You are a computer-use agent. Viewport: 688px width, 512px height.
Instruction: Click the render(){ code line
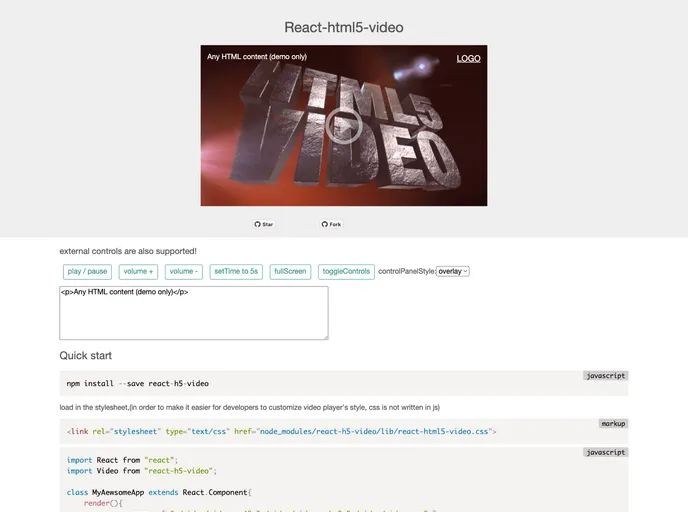[103, 503]
